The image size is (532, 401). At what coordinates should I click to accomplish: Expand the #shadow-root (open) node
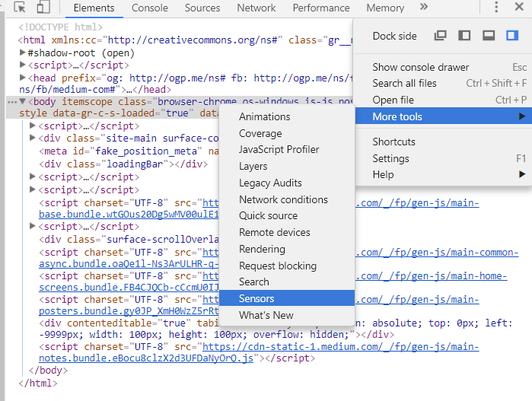(22, 53)
